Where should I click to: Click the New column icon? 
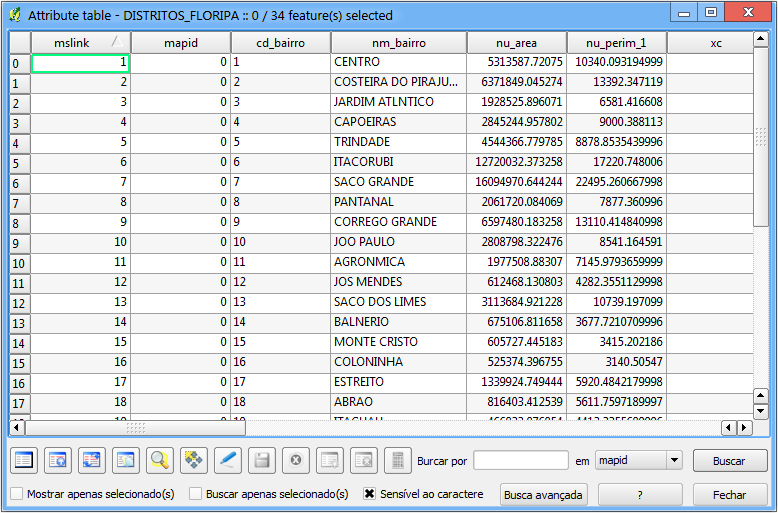(330, 460)
